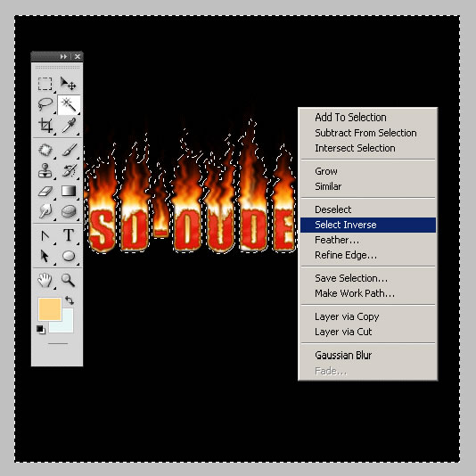Swap foreground and background colors

[70, 300]
